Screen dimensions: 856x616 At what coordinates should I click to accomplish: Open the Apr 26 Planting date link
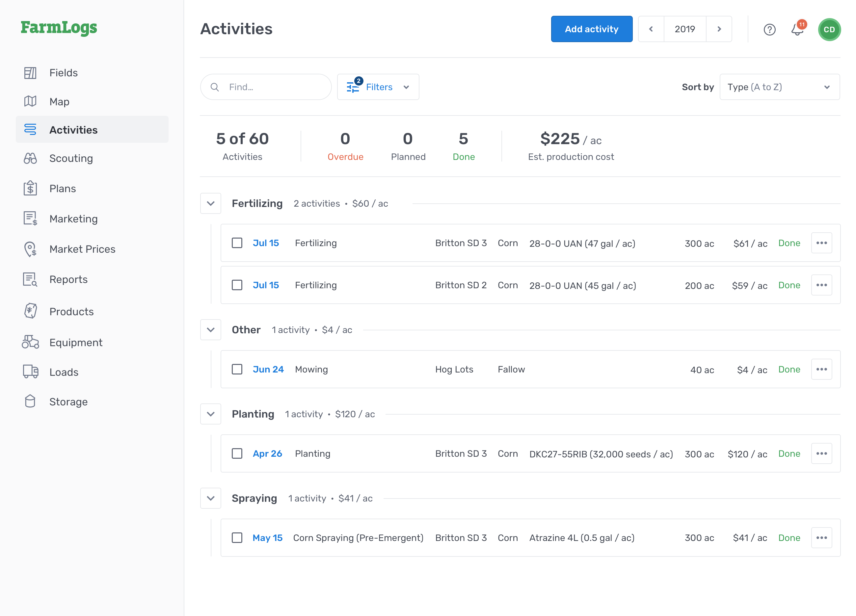click(x=267, y=453)
